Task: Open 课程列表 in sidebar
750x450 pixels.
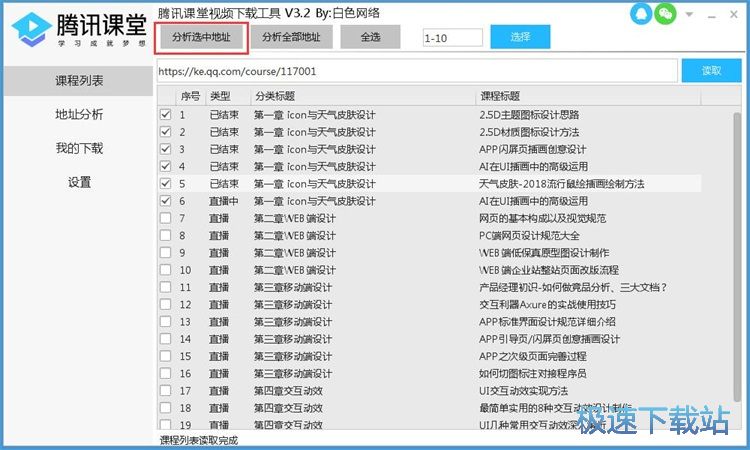Action: pos(79,81)
